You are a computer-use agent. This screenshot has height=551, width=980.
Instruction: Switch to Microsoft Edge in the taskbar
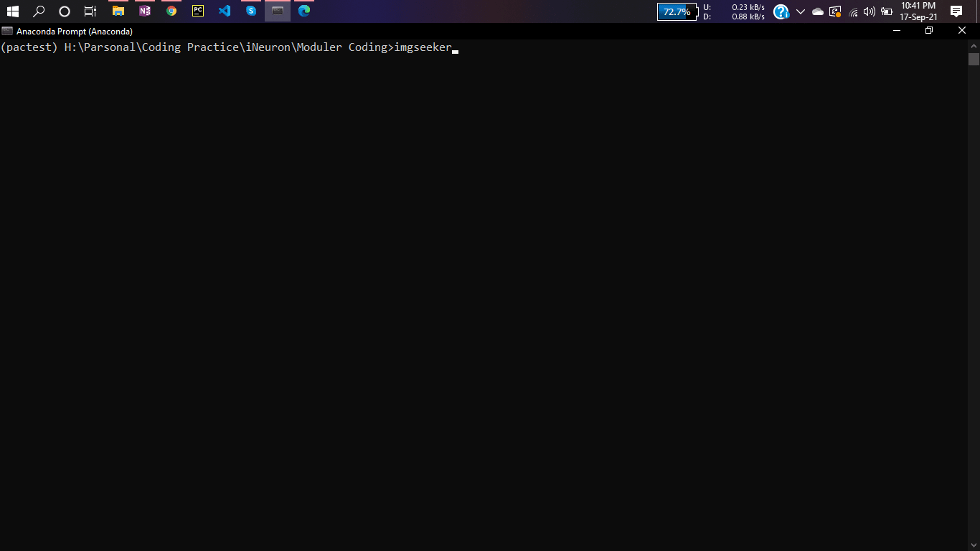pyautogui.click(x=304, y=11)
